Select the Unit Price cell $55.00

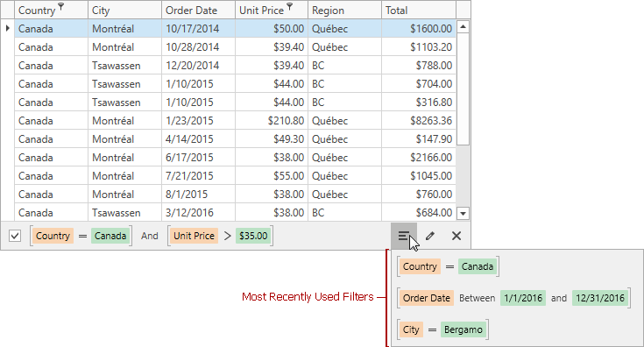pyautogui.click(x=272, y=176)
